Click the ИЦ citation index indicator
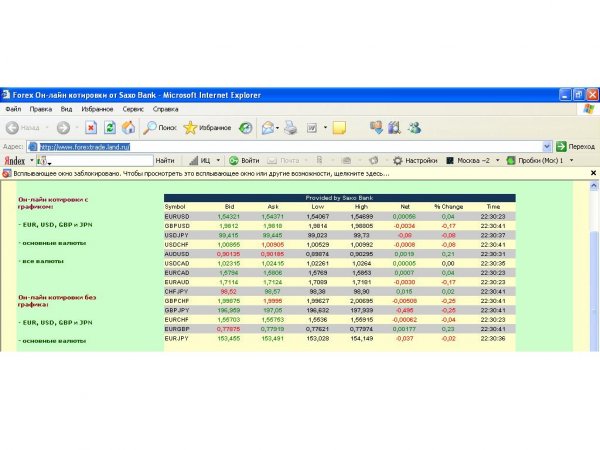Image resolution: width=600 pixels, height=450 pixels. [x=200, y=161]
